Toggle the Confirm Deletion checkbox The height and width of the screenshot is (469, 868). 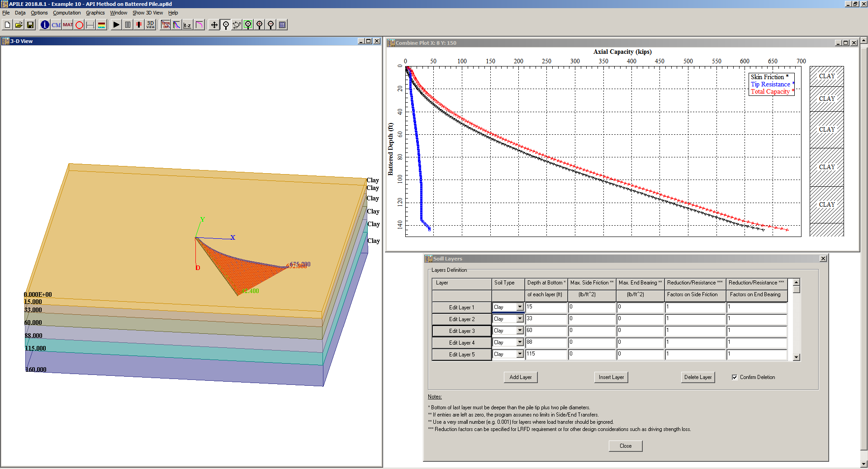click(735, 377)
